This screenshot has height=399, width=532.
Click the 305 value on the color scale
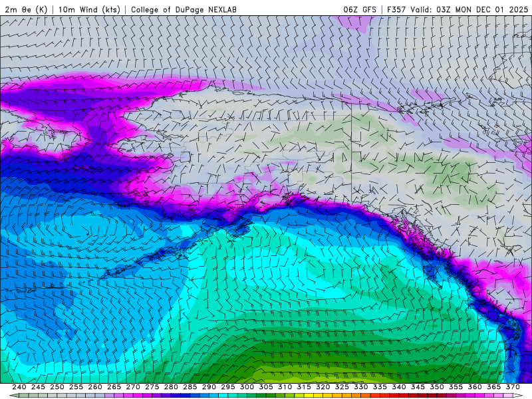tap(266, 387)
